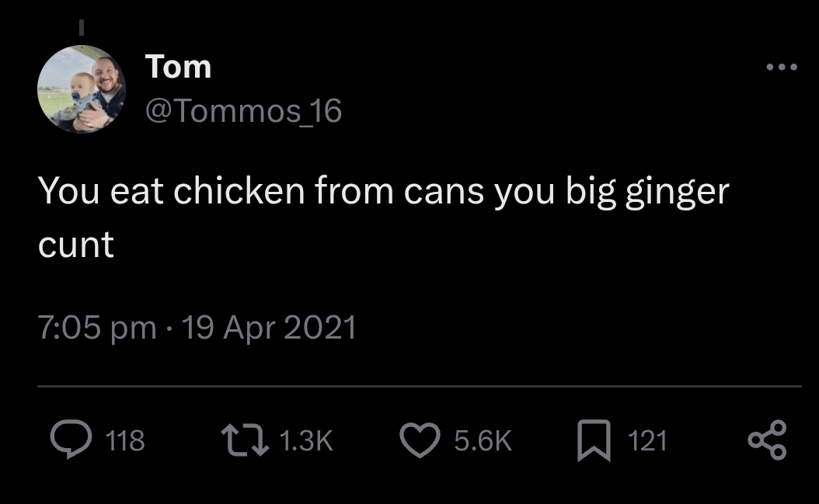
Task: Click the reply speech bubble icon
Action: click(x=71, y=441)
